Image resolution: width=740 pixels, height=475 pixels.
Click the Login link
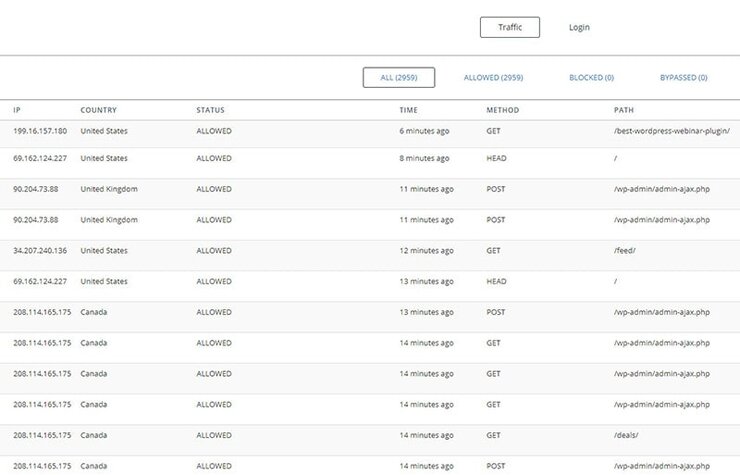(579, 27)
